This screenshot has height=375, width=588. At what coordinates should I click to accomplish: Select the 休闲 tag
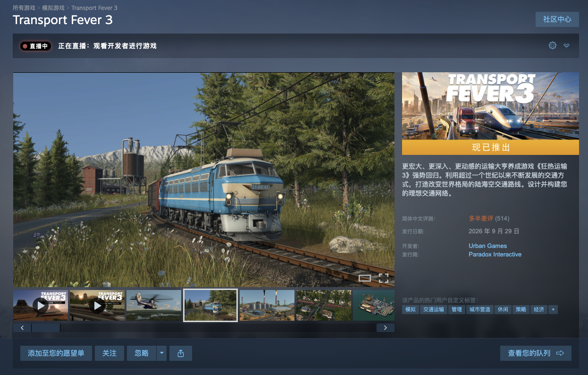[503, 309]
